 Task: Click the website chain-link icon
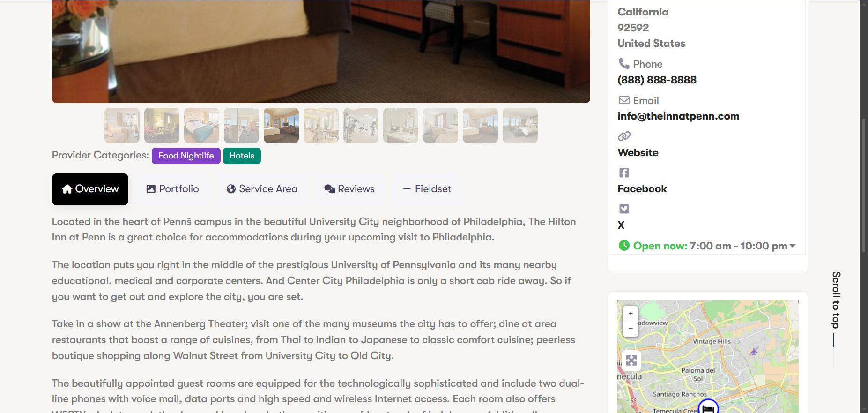pos(624,136)
